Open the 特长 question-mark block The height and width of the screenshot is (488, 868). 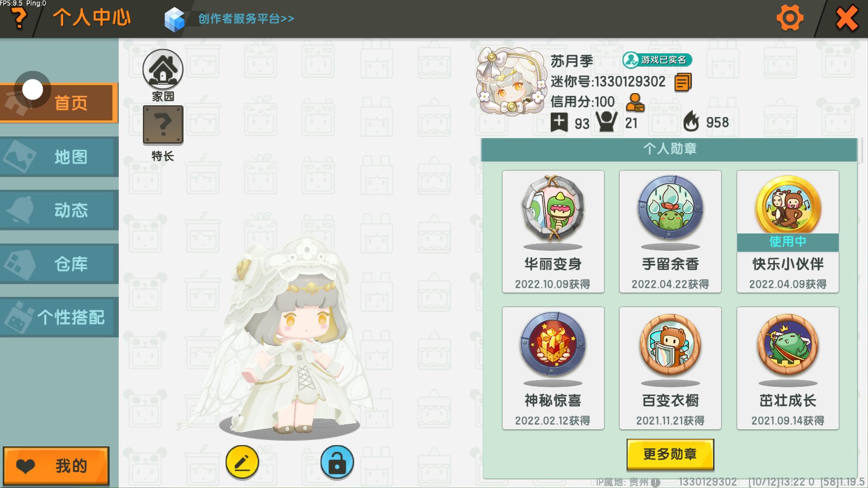163,125
